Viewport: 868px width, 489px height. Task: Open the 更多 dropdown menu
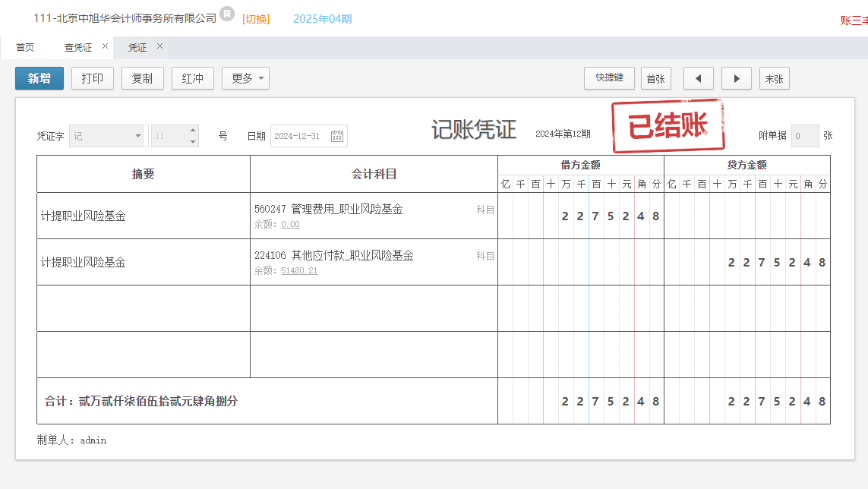click(x=245, y=78)
